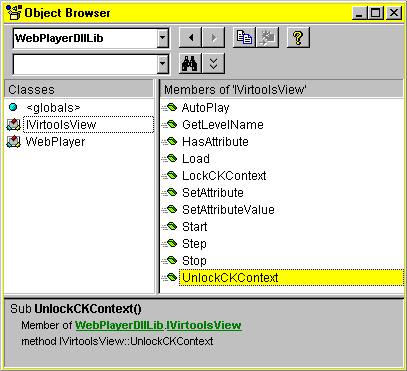Click the method icon beside SetAttributeValue

click(x=170, y=209)
